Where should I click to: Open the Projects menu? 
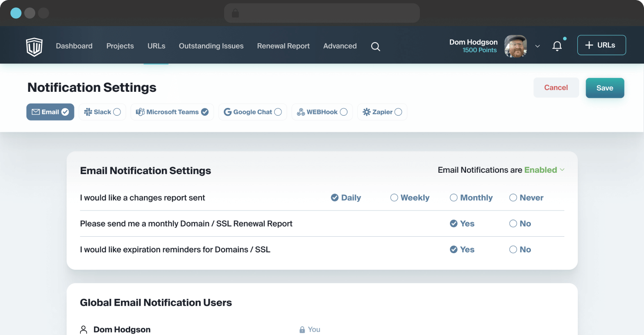[120, 46]
